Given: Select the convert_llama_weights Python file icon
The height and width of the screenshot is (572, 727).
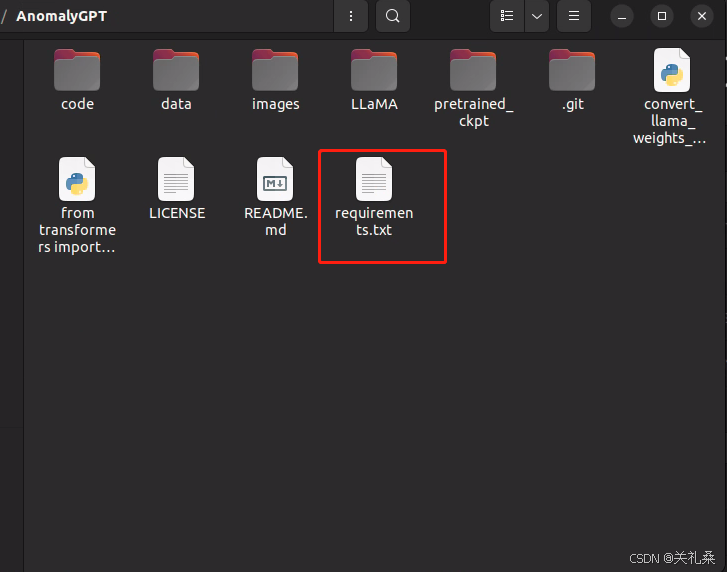Looking at the screenshot, I should tap(672, 70).
